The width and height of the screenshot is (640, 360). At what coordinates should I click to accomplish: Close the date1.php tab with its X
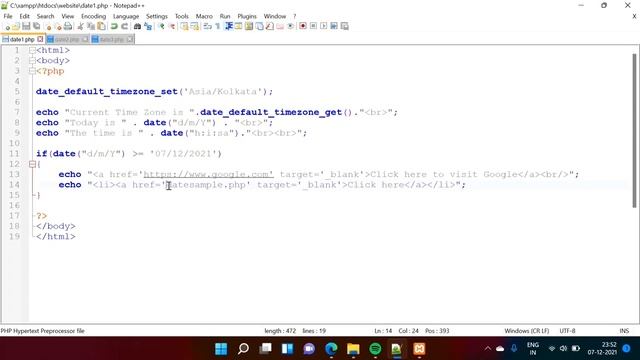point(40,39)
